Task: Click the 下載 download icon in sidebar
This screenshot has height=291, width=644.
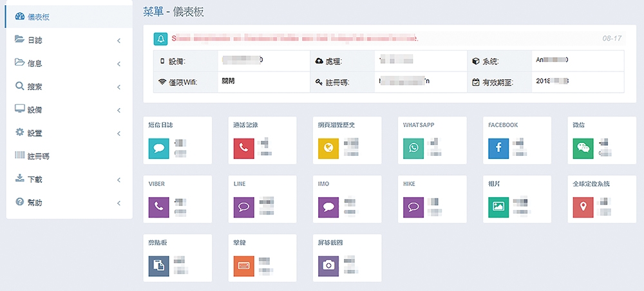Action: click(x=20, y=178)
